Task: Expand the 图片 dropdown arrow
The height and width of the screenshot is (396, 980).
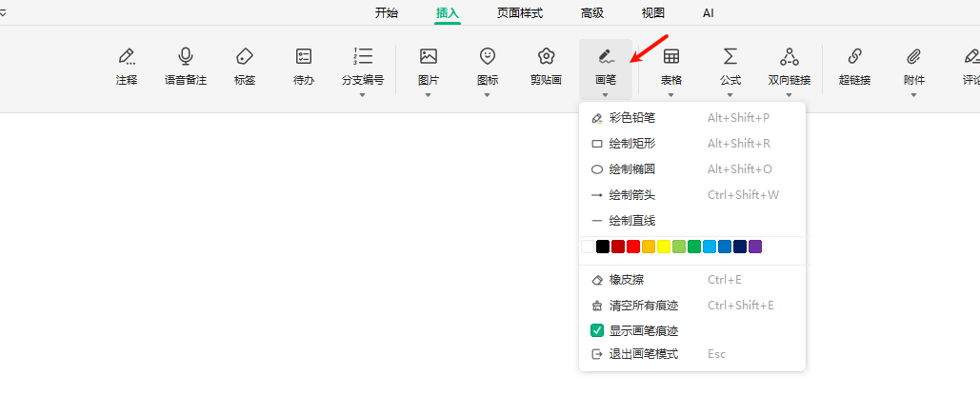Action: [429, 95]
